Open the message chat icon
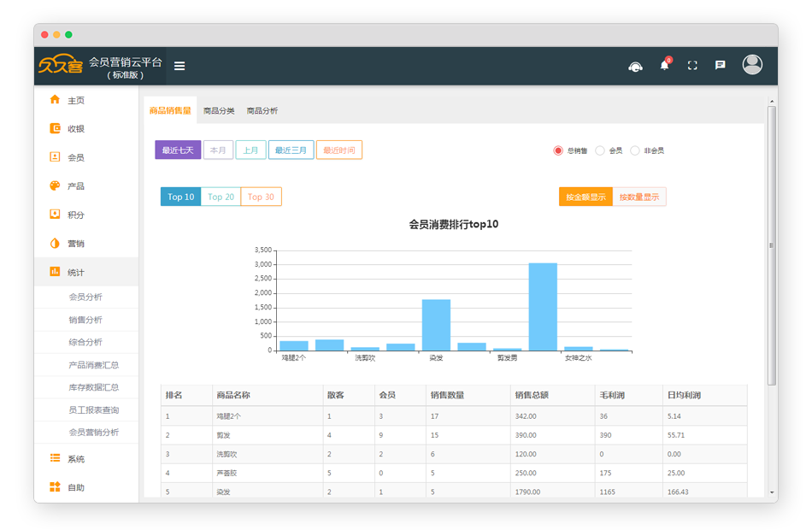The image size is (812, 530). 721,66
